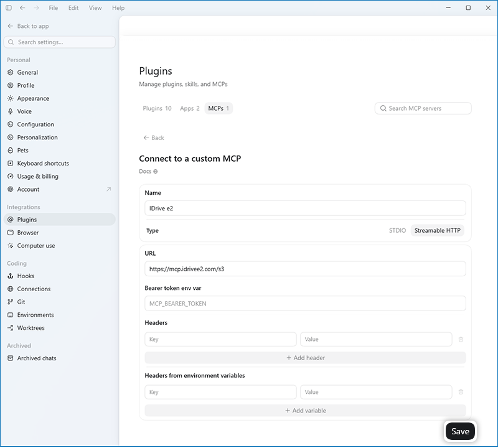Focus Bearer token env var field

tap(305, 304)
